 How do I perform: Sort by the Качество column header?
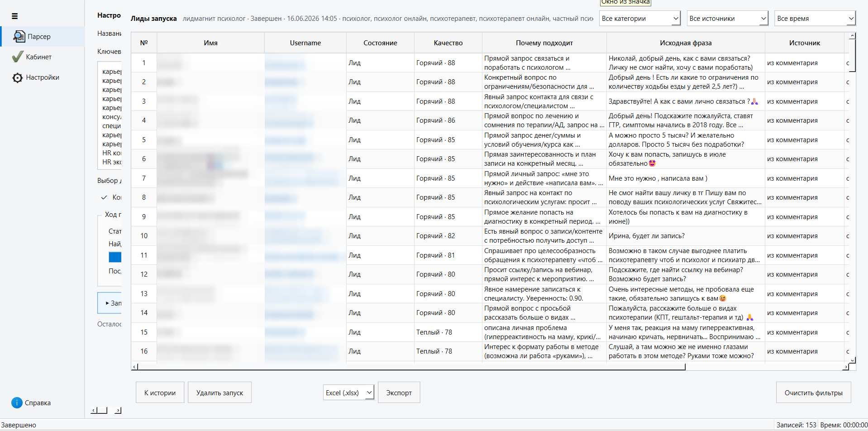click(x=448, y=43)
